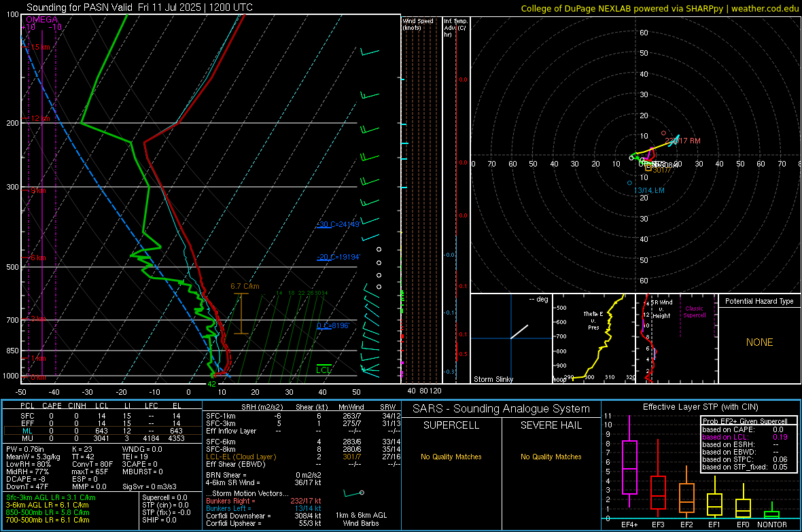Click the 'K = 23' index value
The width and height of the screenshot is (802, 532).
click(82, 449)
